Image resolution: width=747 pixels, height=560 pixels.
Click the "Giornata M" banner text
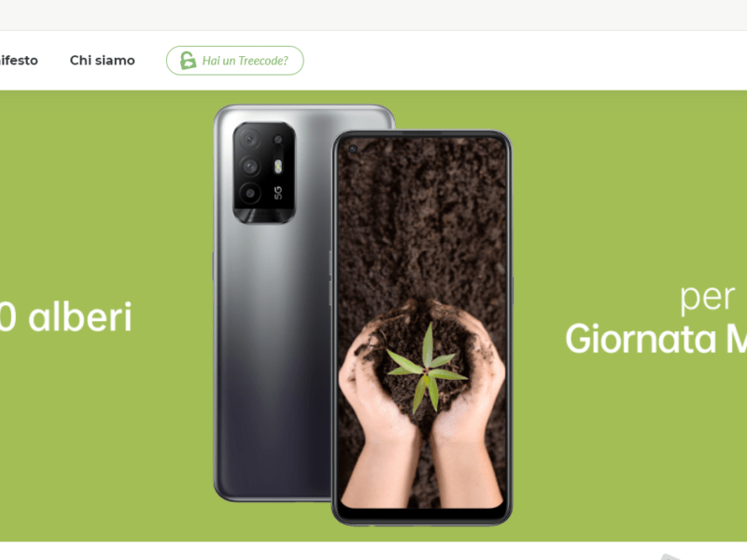coord(656,339)
